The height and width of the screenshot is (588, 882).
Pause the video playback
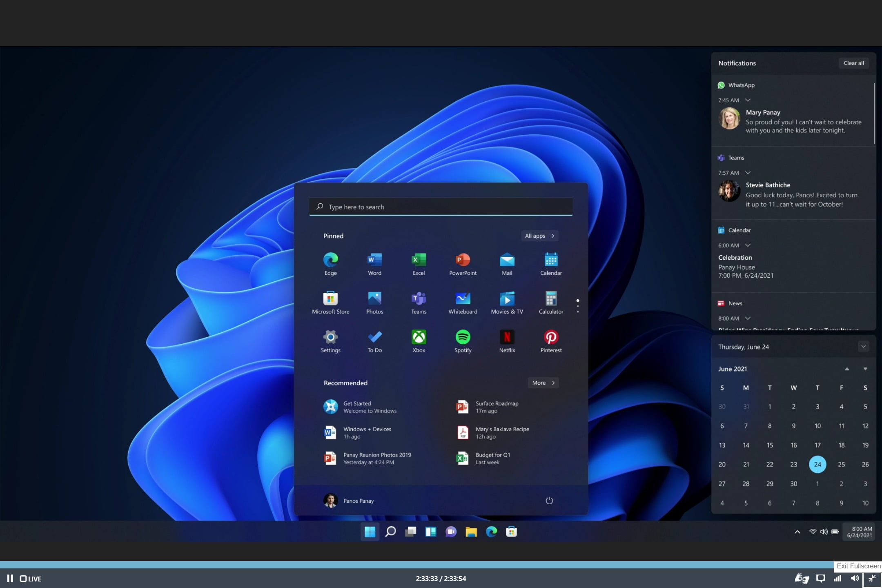pyautogui.click(x=10, y=578)
